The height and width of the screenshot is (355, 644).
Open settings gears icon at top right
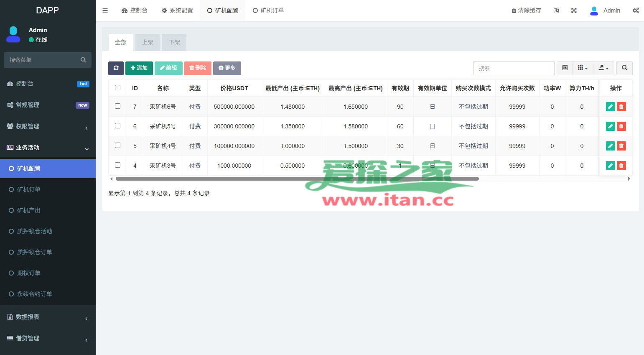[x=636, y=10]
